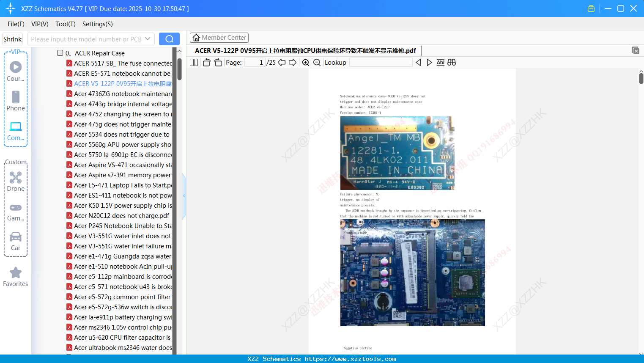The image size is (644, 363).
Task: Open Acer 475g does not trigger document
Action: (119, 124)
